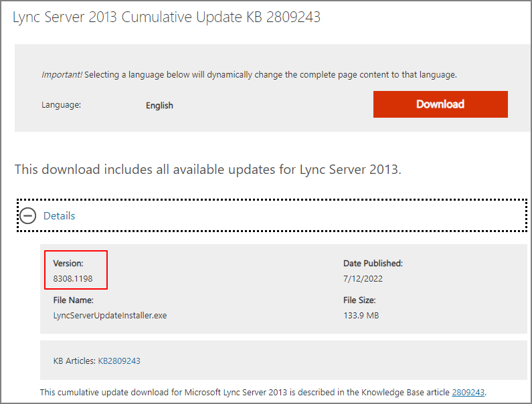Select the date published 7/12/2022
The height and width of the screenshot is (404, 532).
[x=363, y=279]
